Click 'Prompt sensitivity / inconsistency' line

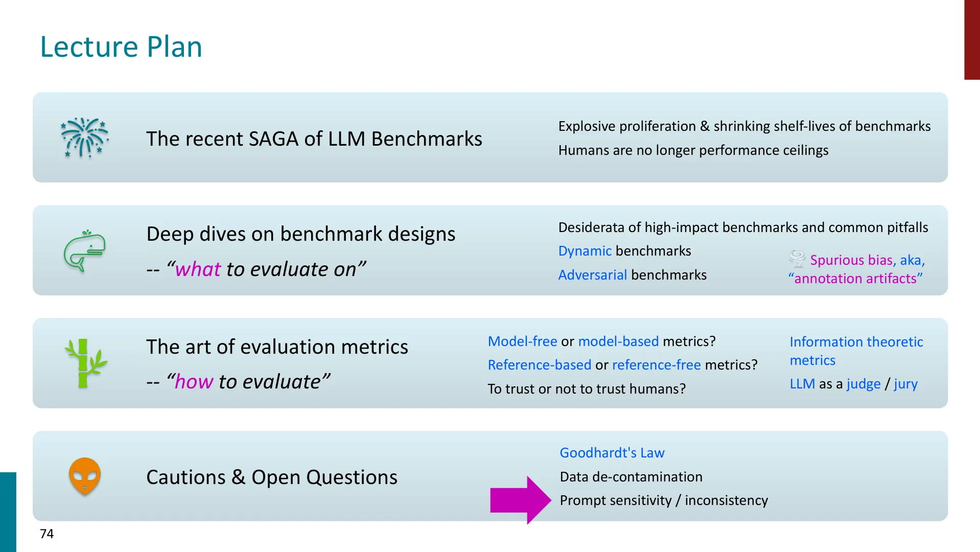(664, 500)
